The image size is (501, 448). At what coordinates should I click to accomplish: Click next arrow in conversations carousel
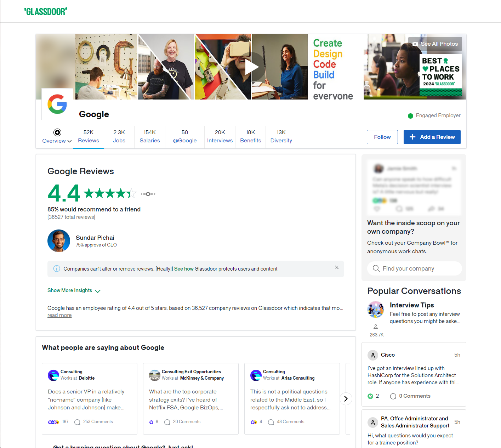pos(346,399)
